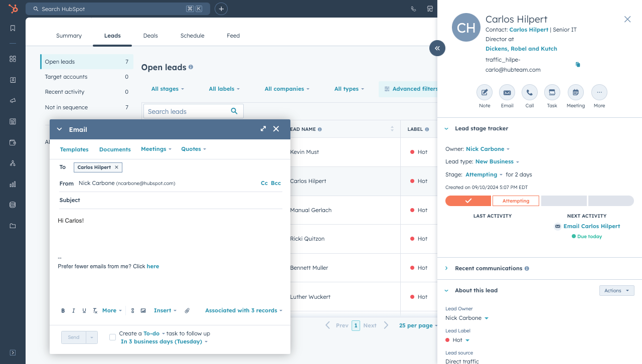Copy email address with the copy icon
The height and width of the screenshot is (364, 642).
[578, 65]
